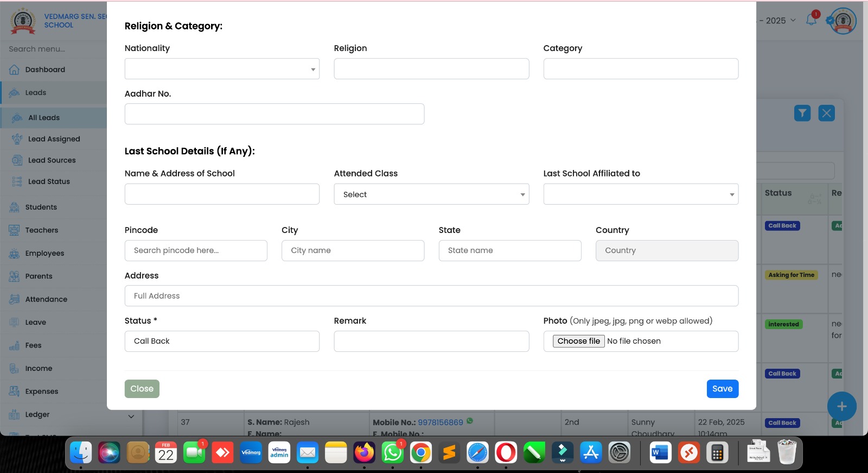Click the Choose file button for Photo
The height and width of the screenshot is (473, 868).
pyautogui.click(x=578, y=341)
